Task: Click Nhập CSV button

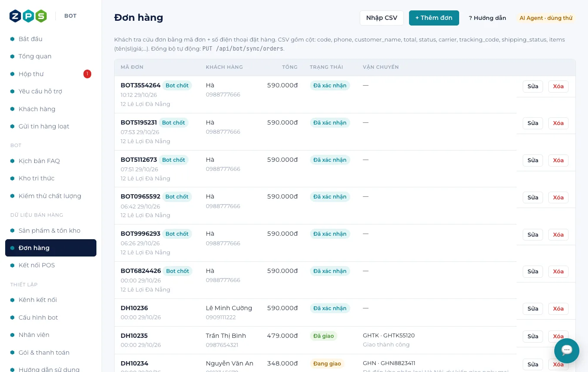Action: 382,18
